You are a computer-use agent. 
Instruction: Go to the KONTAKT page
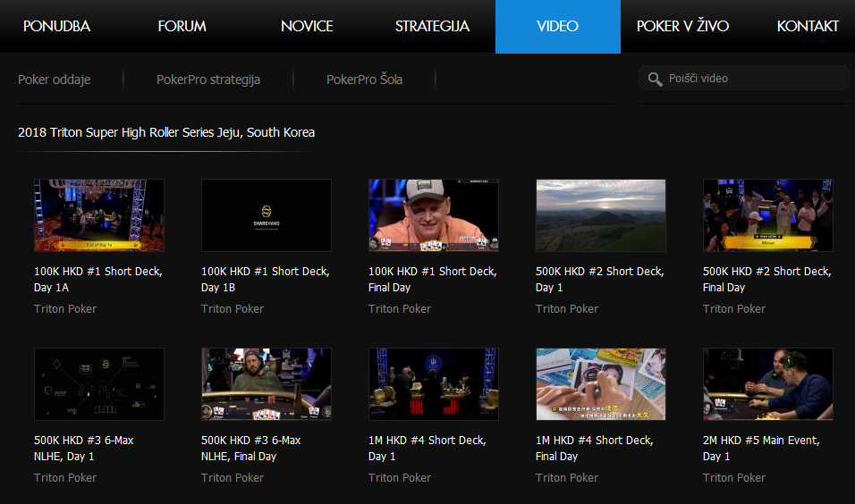[808, 26]
